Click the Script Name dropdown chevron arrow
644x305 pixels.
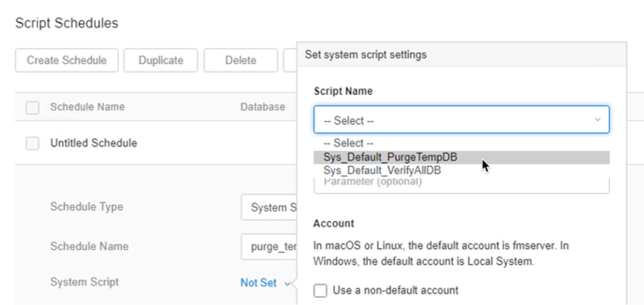pos(597,120)
